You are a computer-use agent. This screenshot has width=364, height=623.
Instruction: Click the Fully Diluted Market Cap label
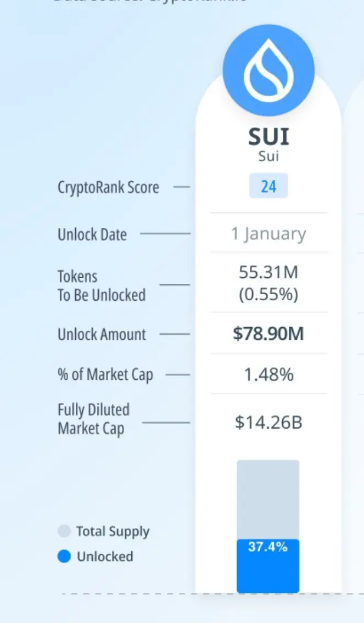[94, 419]
